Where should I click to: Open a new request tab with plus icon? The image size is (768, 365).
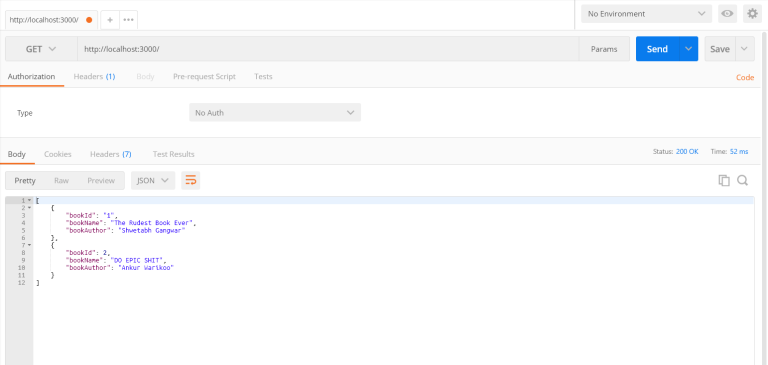coord(110,20)
